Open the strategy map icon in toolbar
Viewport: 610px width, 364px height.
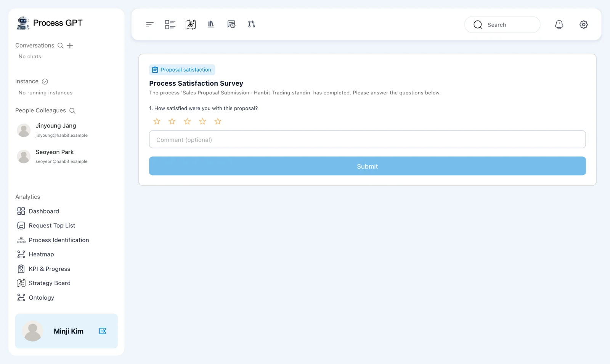191,24
